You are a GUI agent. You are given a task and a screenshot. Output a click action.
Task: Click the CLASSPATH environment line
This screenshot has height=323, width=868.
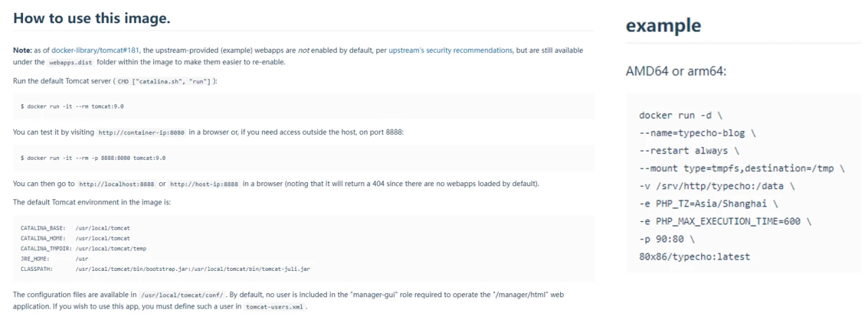point(166,269)
